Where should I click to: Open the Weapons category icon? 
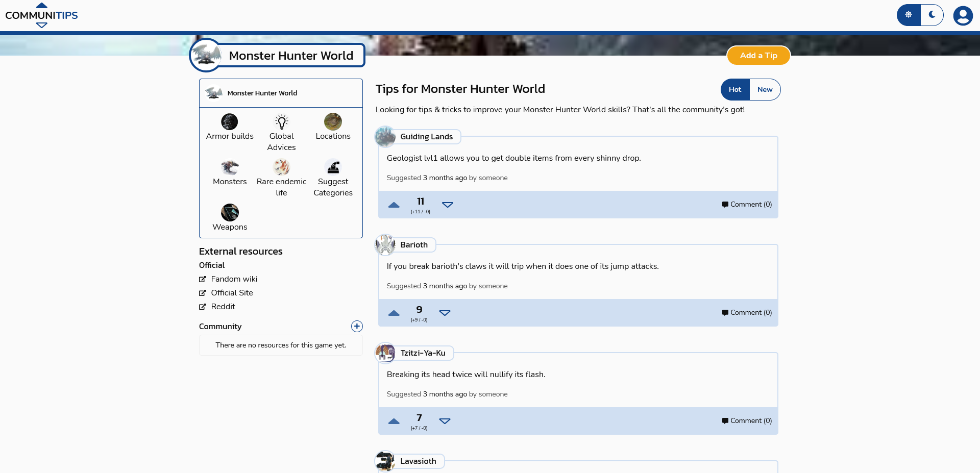click(230, 212)
